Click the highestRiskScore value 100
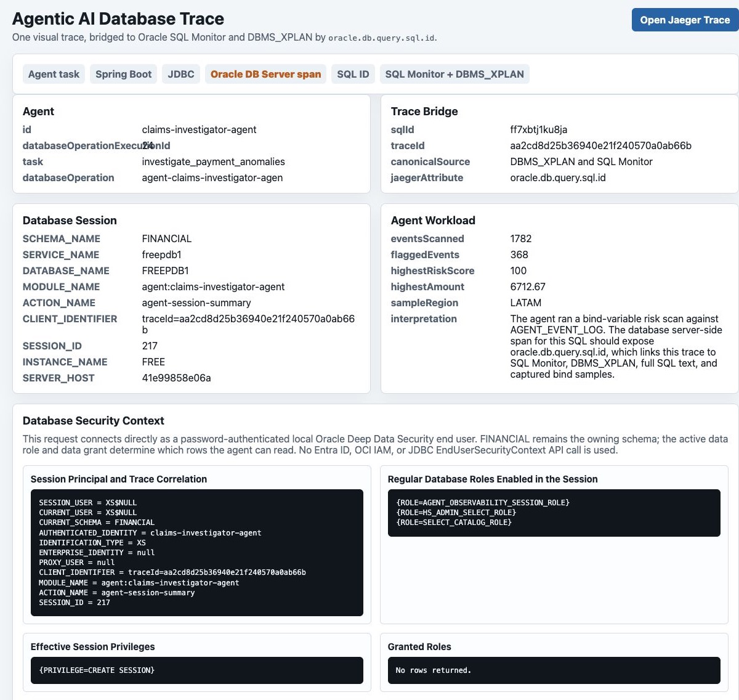739x700 pixels. coord(519,271)
